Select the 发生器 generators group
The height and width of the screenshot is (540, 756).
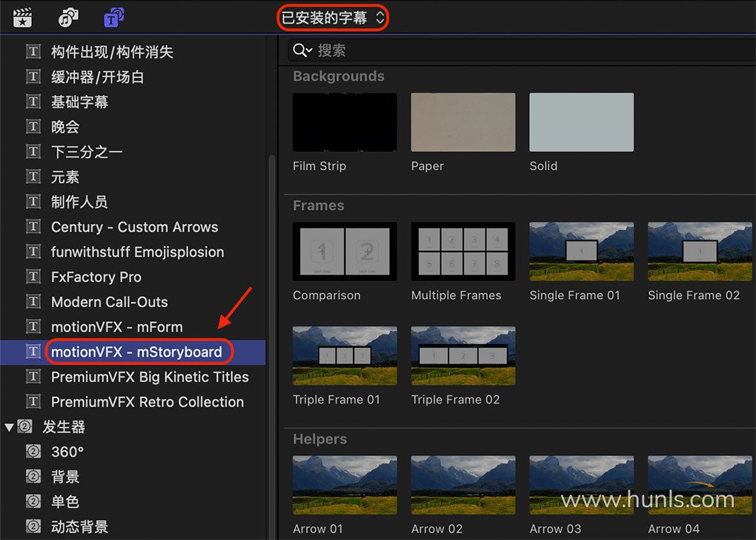[133, 427]
